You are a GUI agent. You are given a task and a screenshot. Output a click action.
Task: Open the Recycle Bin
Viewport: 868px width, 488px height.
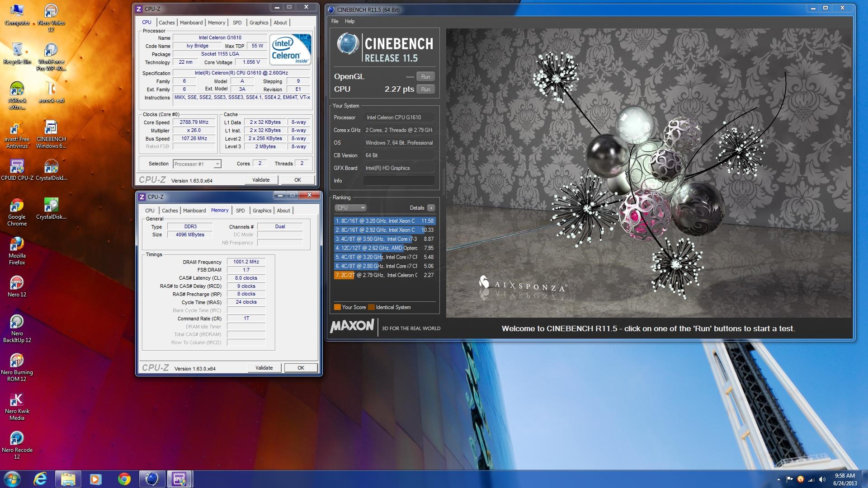click(17, 53)
